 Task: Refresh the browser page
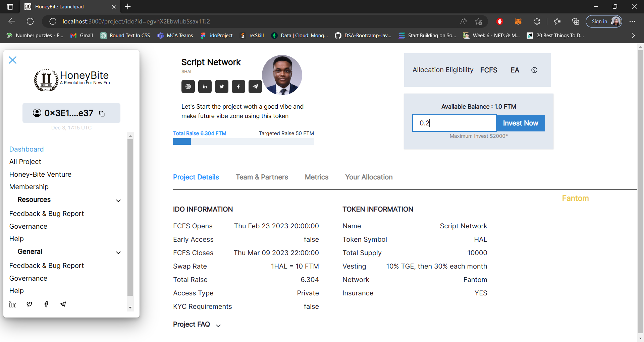[x=30, y=21]
